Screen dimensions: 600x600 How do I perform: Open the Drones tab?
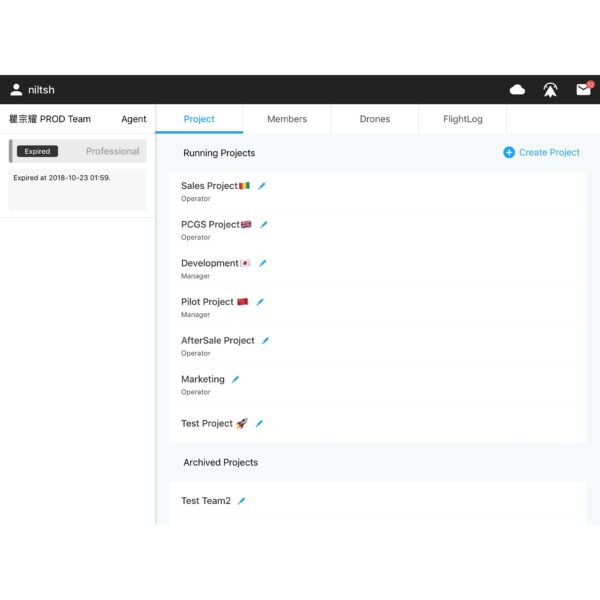[x=375, y=119]
